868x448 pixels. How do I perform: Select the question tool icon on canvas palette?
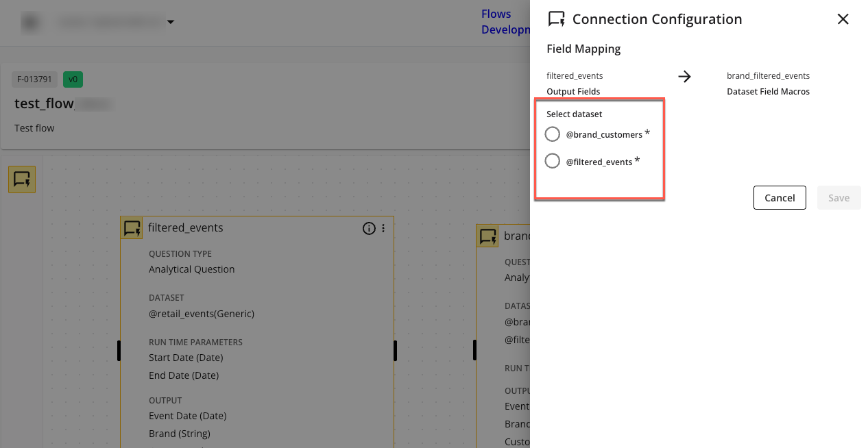click(x=22, y=179)
